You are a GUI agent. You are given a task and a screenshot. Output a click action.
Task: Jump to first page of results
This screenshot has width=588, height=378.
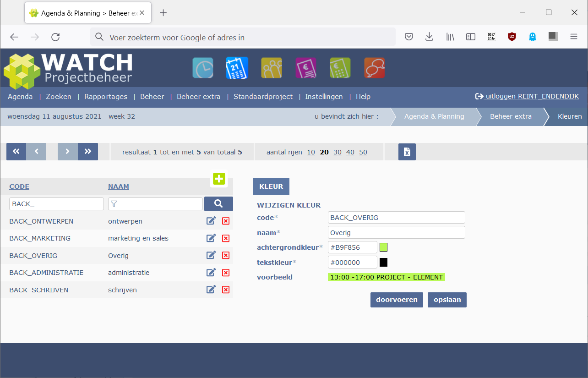16,152
